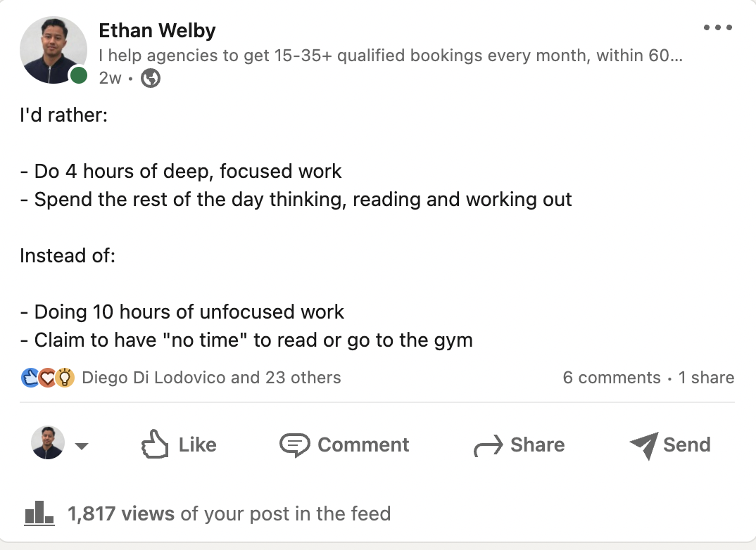View the 1,817 views post analytics
Image resolution: width=756 pixels, height=550 pixels.
pos(229,513)
